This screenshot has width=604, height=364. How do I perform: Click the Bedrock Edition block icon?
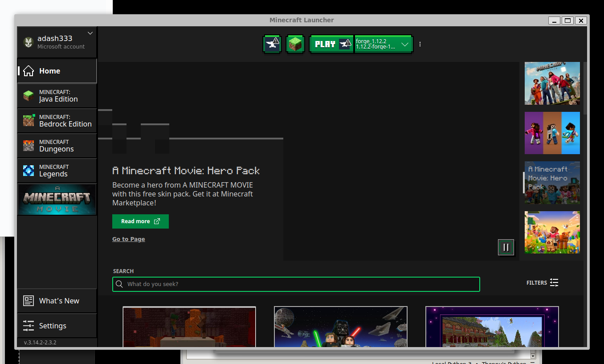click(29, 120)
